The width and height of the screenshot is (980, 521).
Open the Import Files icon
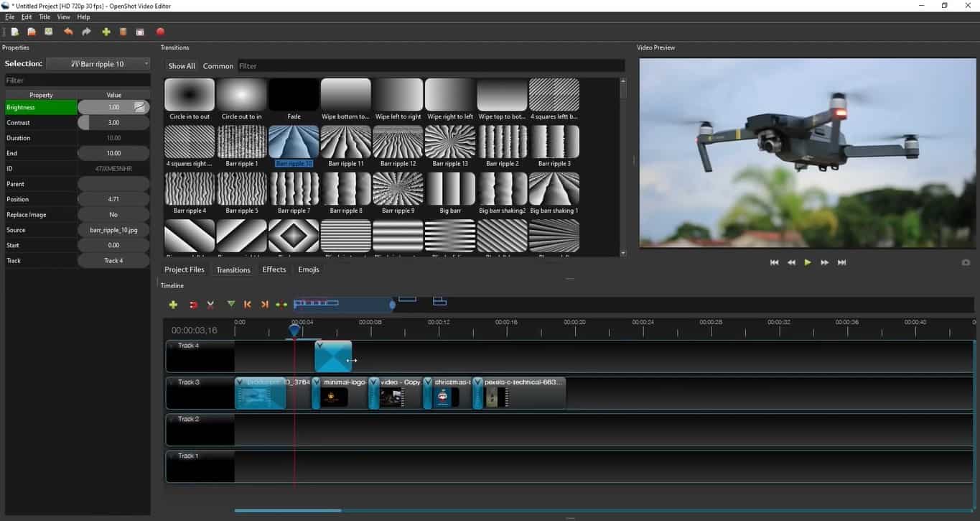coord(105,32)
